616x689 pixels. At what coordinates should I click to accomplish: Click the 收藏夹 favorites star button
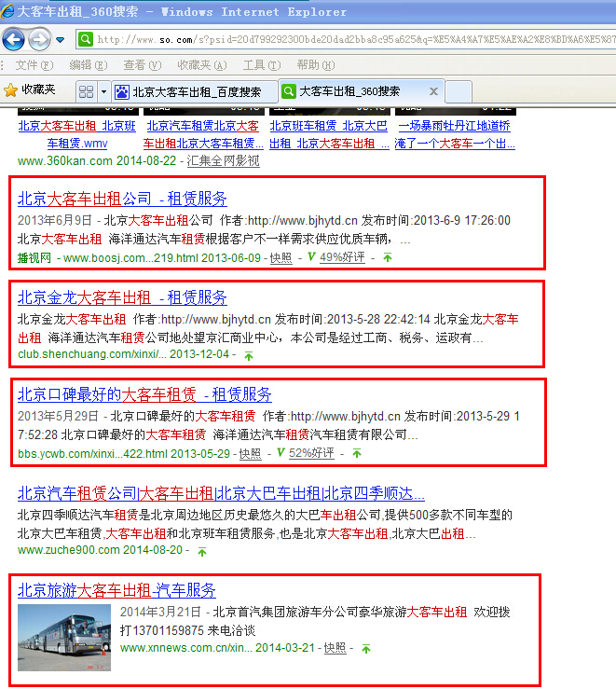coord(30,90)
